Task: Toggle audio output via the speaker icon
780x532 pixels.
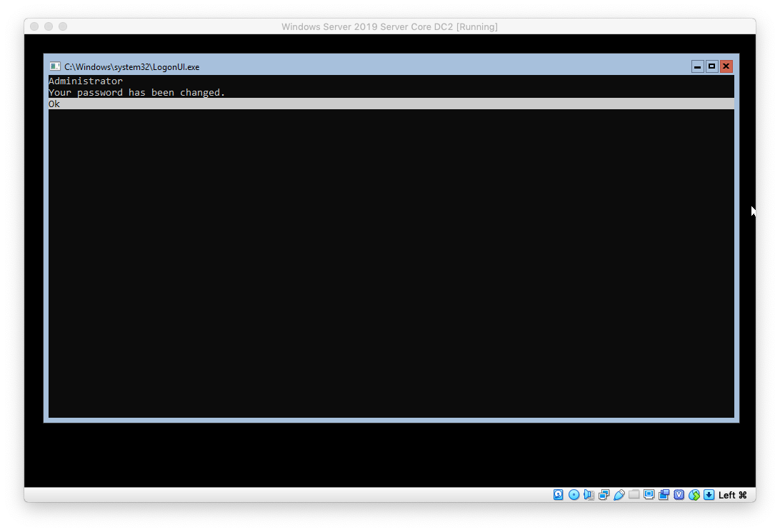Action: pos(589,495)
